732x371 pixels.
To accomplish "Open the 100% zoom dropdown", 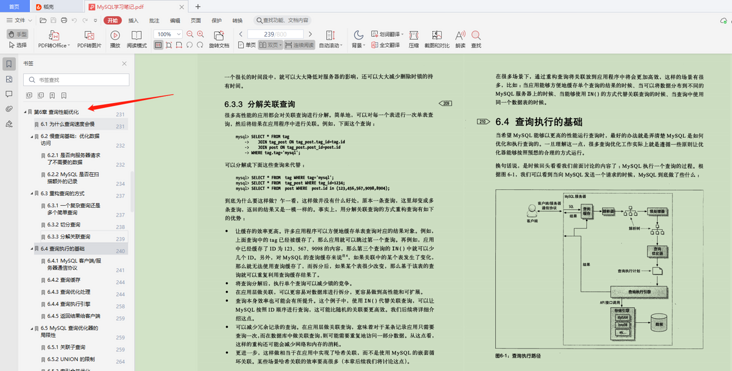I will tap(168, 34).
